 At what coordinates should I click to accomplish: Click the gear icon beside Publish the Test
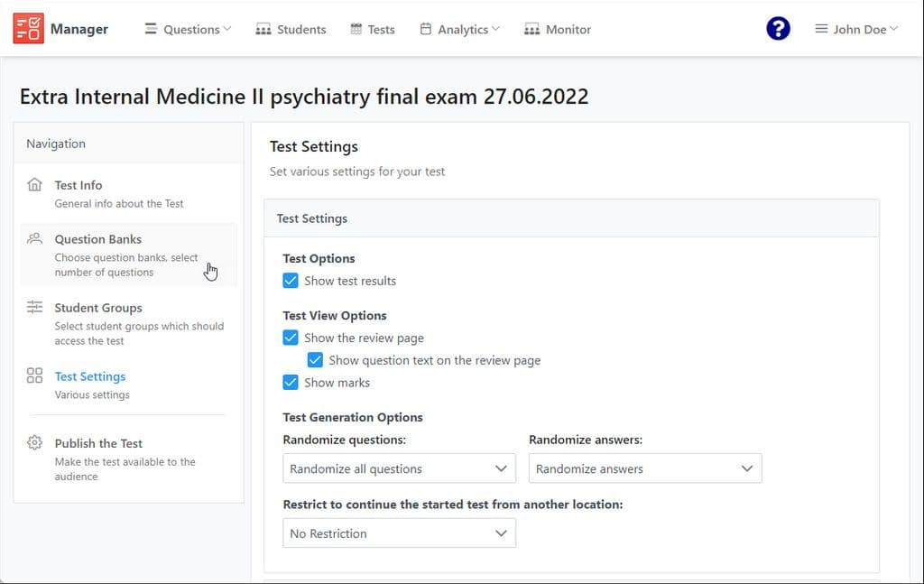(35, 442)
